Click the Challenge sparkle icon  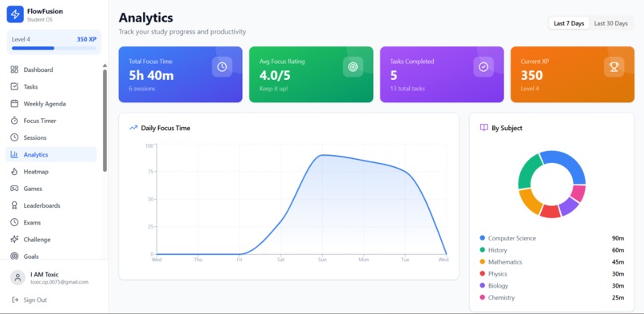tap(14, 240)
